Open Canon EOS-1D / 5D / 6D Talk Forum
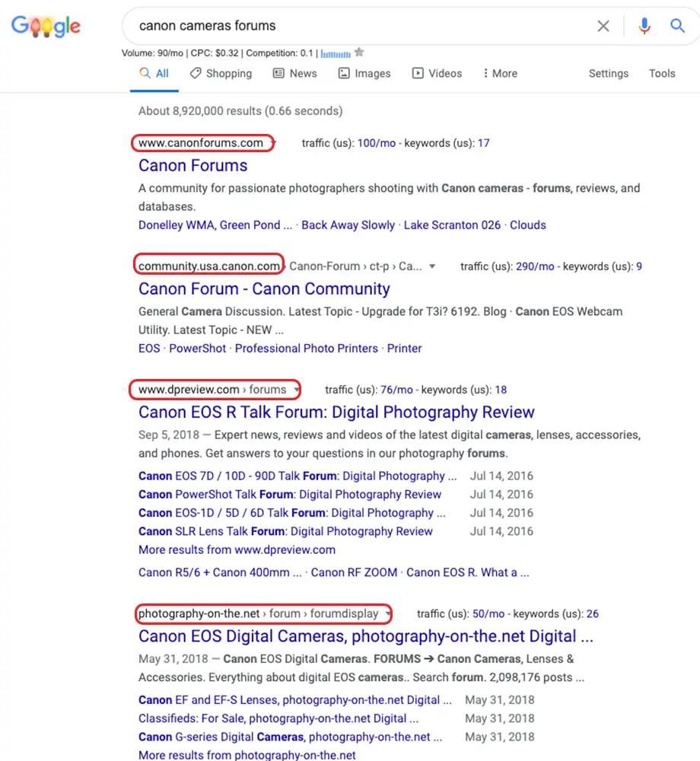 coord(291,513)
